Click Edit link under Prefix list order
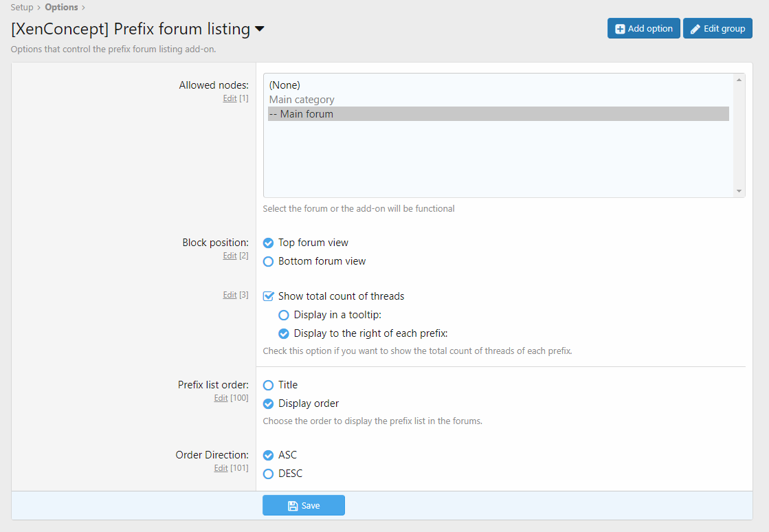769x532 pixels. point(221,398)
